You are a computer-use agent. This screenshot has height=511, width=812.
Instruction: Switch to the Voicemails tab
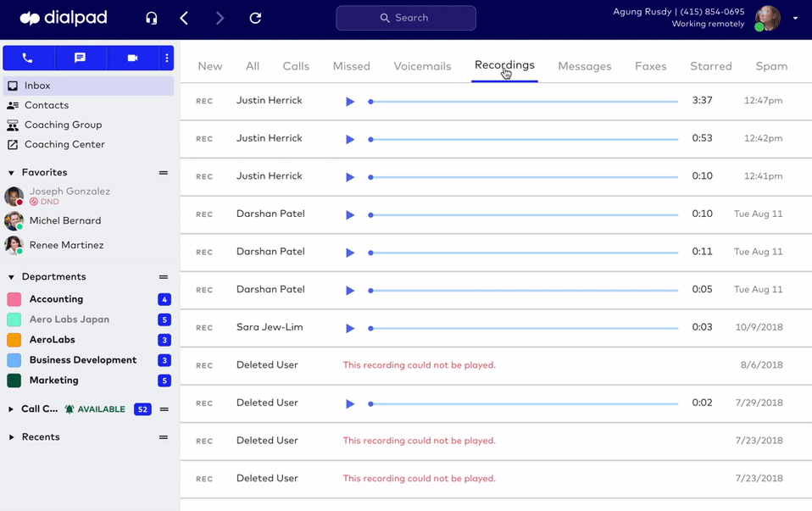423,66
